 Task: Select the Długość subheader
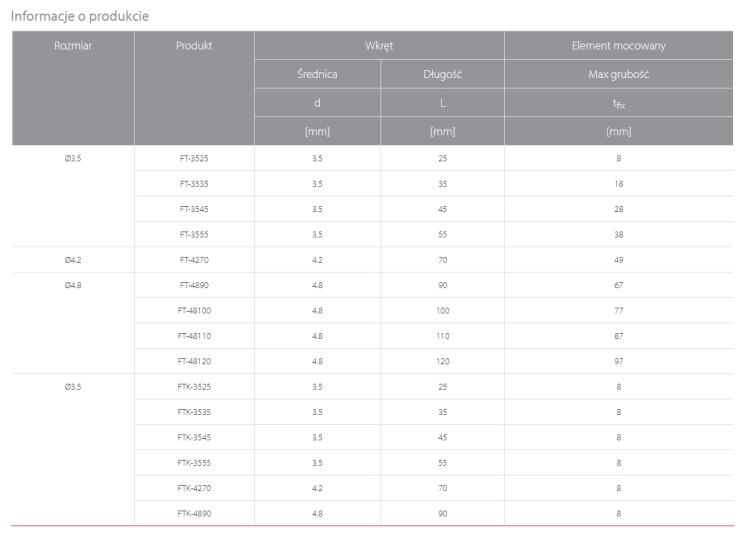click(x=442, y=74)
